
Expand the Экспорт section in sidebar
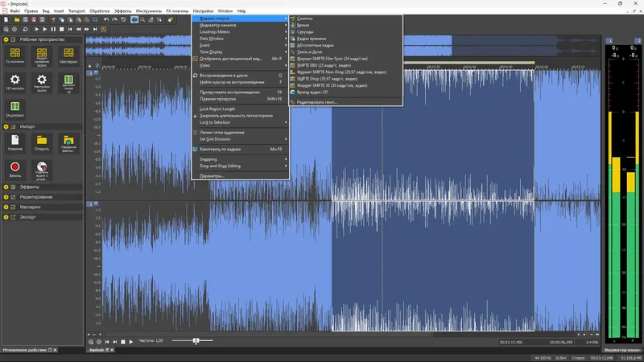click(27, 216)
